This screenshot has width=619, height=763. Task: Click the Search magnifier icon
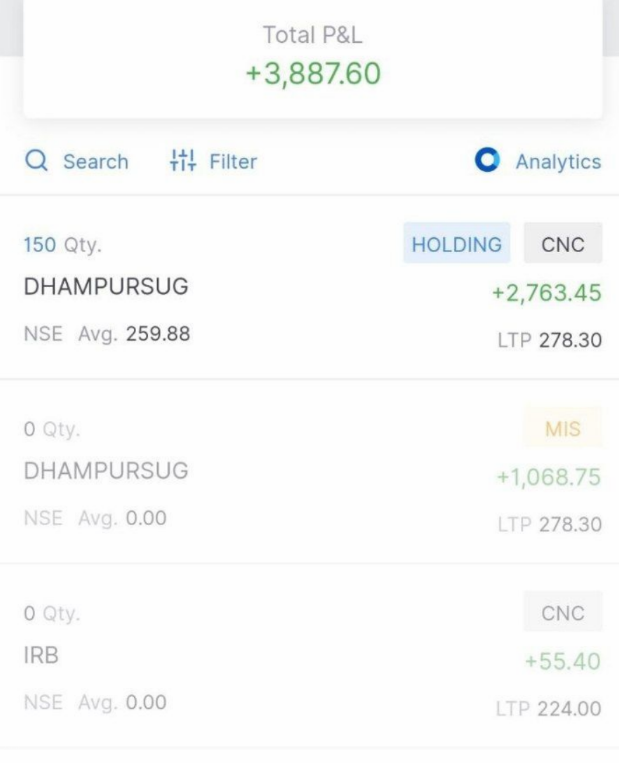[37, 161]
